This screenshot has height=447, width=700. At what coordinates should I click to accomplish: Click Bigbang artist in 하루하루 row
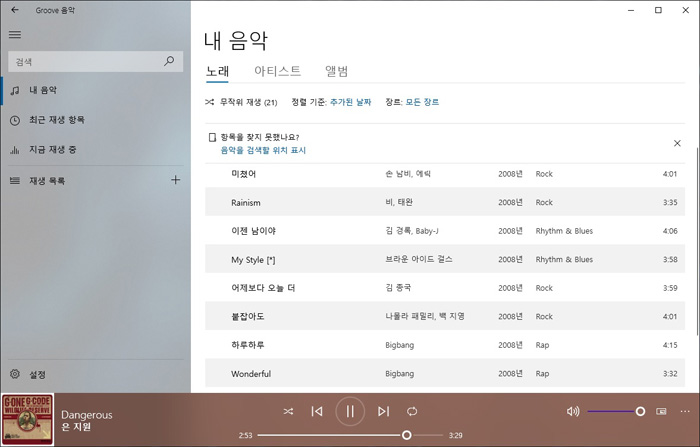pyautogui.click(x=400, y=345)
